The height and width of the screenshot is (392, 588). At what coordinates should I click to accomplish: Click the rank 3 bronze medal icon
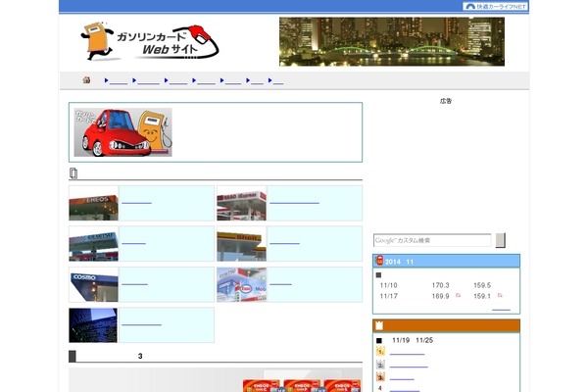pos(380,377)
